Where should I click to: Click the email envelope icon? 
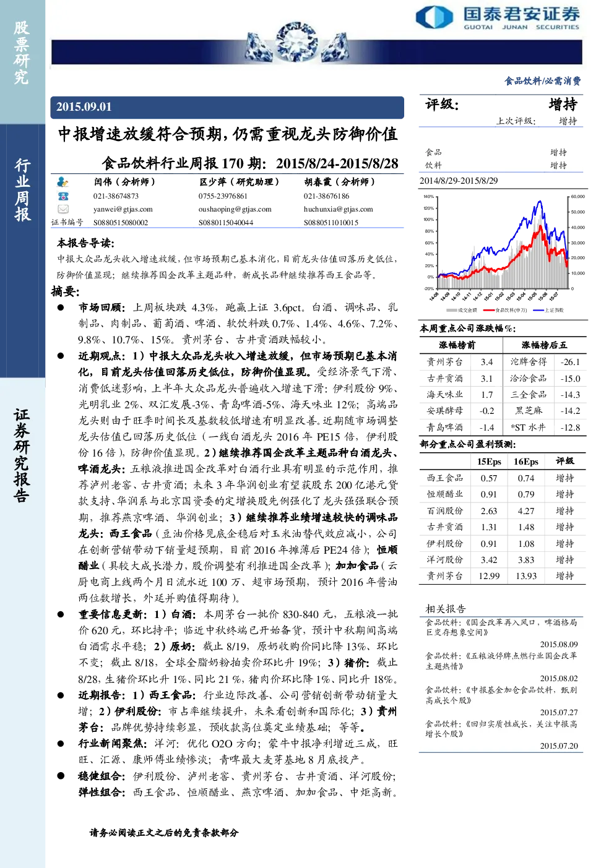click(63, 209)
